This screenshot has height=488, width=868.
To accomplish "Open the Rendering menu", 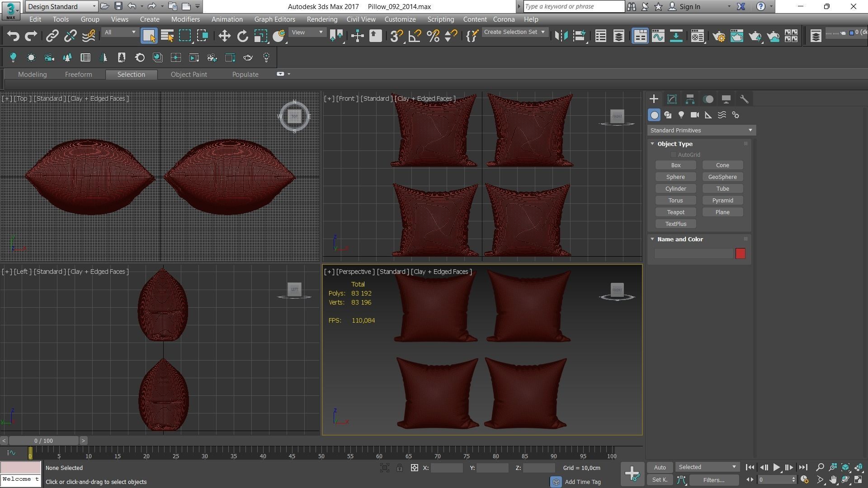I will (x=322, y=19).
